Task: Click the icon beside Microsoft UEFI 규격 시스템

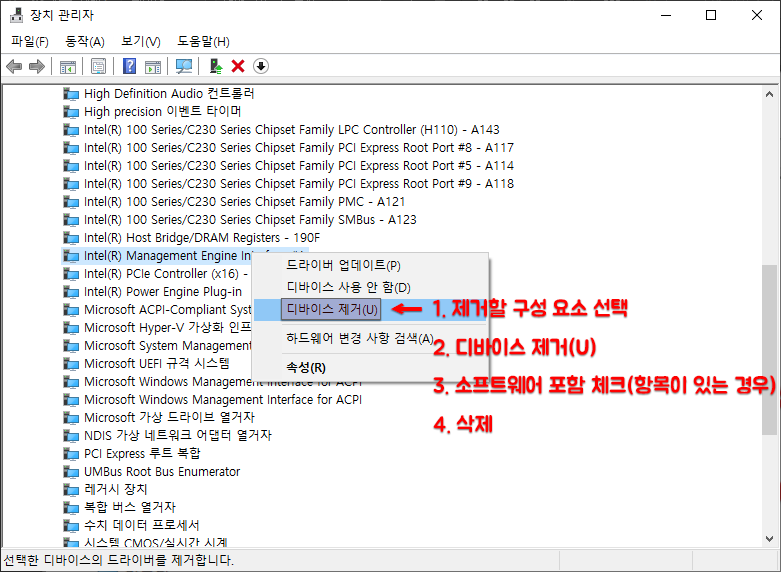Action: (71, 363)
